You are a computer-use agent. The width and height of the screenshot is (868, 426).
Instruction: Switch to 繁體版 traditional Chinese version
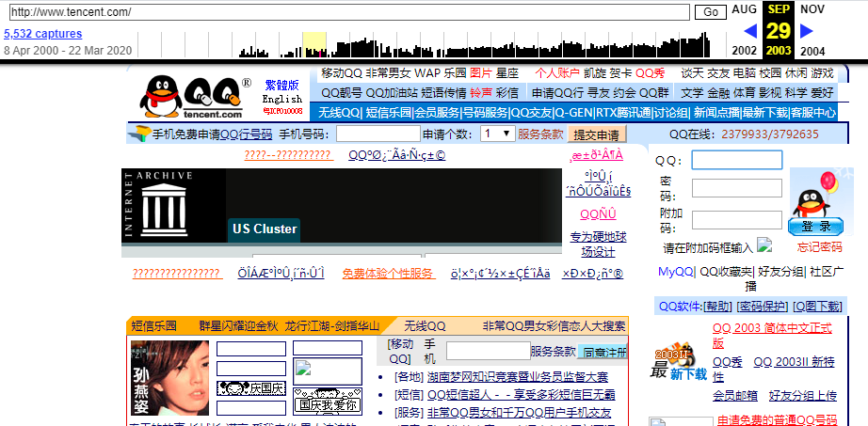coord(281,86)
